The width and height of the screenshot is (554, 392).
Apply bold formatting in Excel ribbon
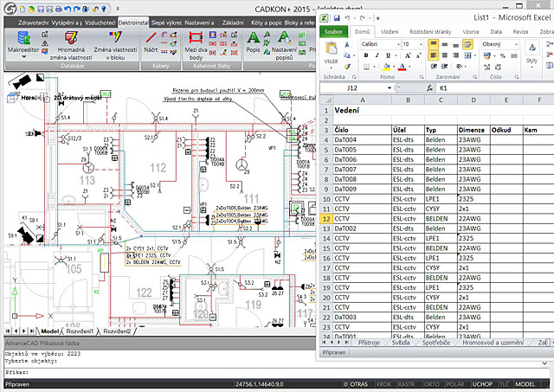pyautogui.click(x=366, y=55)
